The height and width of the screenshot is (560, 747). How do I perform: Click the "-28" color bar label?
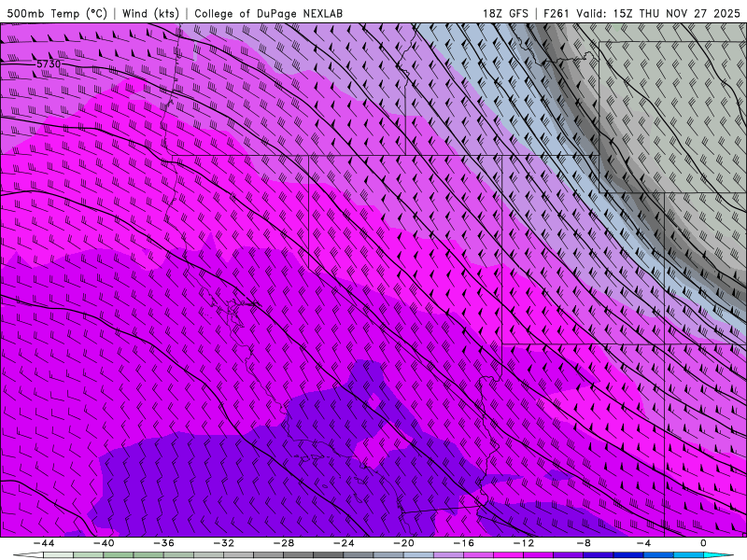[x=284, y=543]
